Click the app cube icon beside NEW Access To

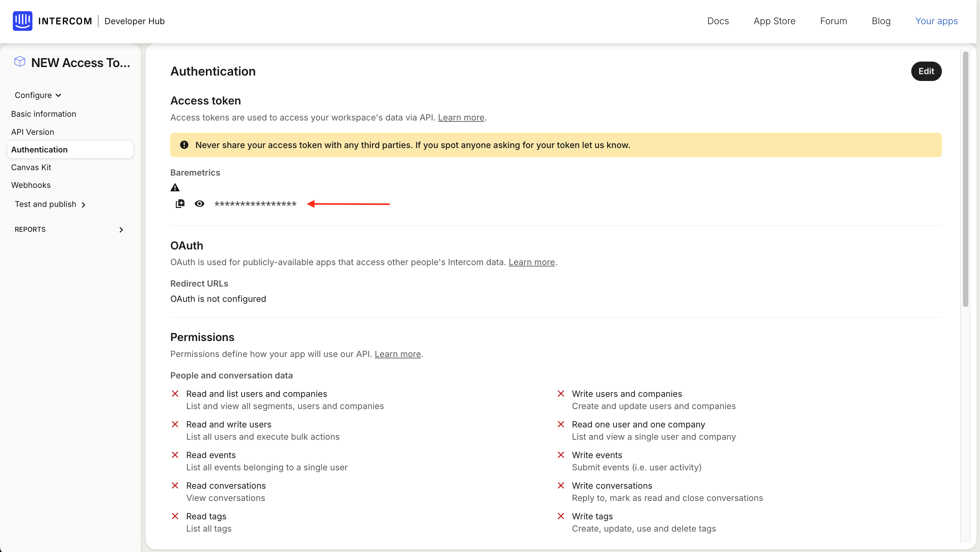pos(20,62)
